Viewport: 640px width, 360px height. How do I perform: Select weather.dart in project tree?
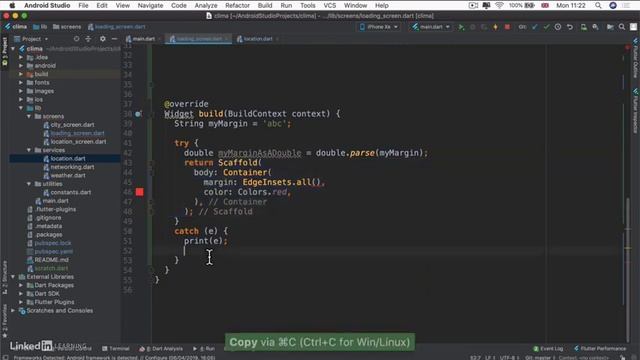click(x=68, y=176)
